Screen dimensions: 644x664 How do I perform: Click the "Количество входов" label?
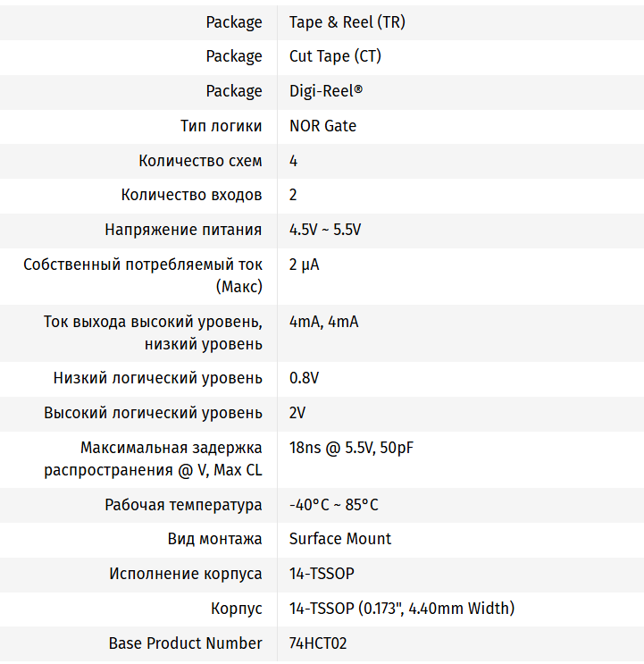[191, 195]
